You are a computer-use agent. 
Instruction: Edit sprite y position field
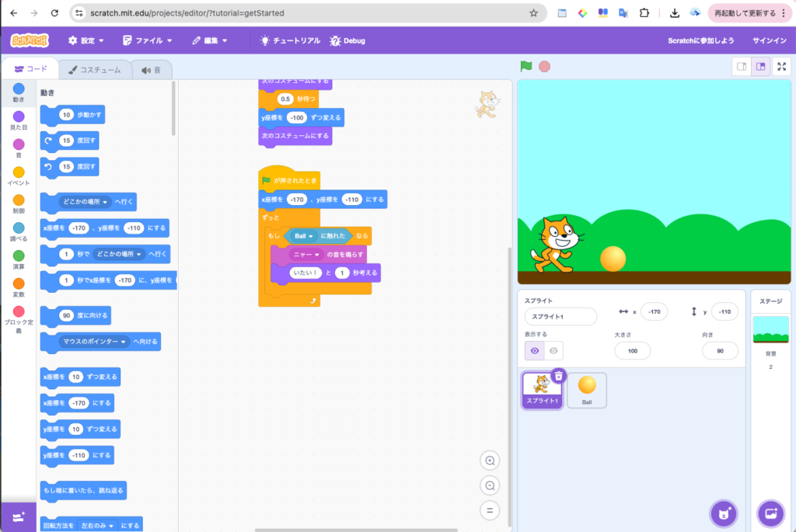coord(724,312)
